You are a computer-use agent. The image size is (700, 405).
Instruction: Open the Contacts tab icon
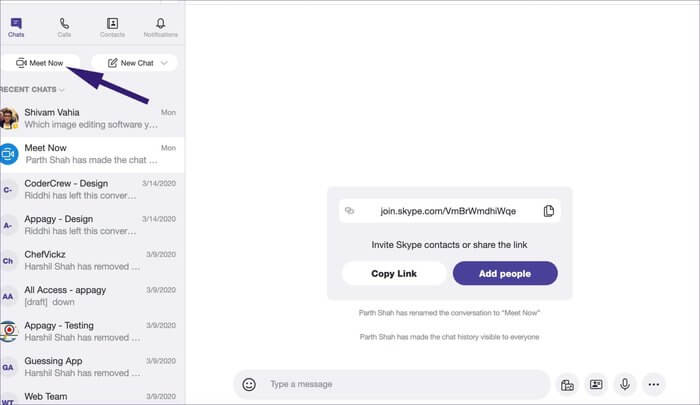112,23
